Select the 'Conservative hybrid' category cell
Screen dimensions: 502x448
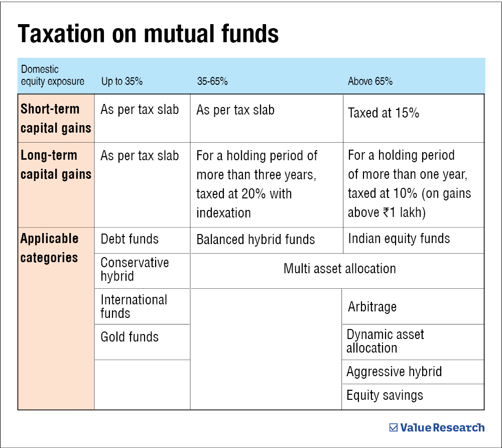pos(135,269)
